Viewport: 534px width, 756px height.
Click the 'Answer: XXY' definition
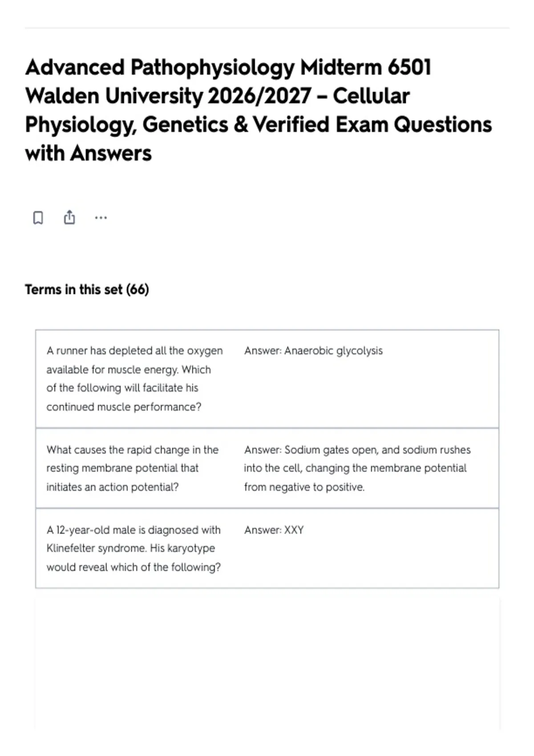(274, 530)
